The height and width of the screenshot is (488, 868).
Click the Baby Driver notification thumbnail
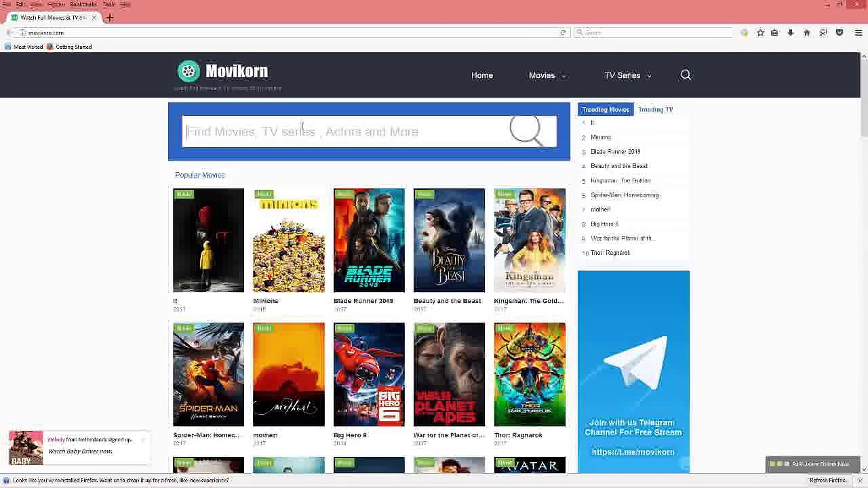26,448
